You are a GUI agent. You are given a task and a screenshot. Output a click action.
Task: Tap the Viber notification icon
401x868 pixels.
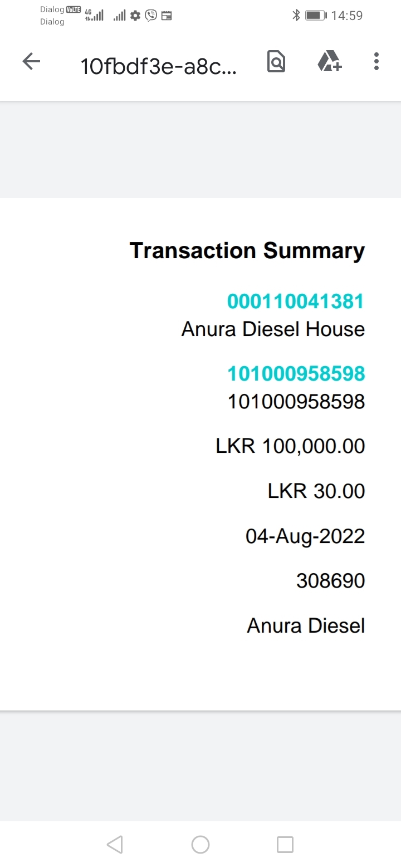151,16
